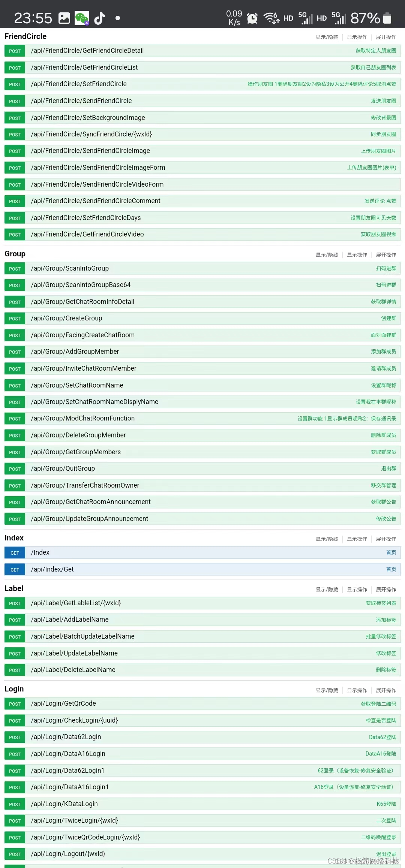Open /api/FriendCircle/SendFriendCircle endpoint
Screen dimensions: 405x868
pos(202,101)
